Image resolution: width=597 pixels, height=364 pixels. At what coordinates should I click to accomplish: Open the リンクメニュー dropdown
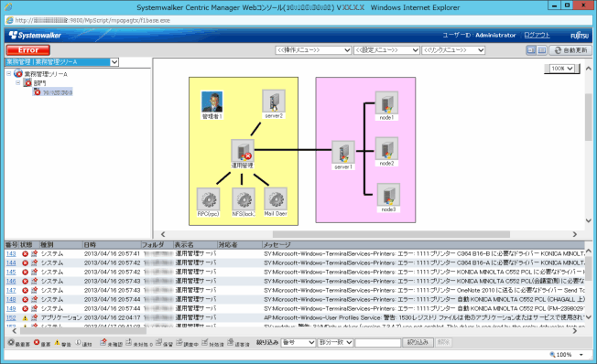pos(453,50)
